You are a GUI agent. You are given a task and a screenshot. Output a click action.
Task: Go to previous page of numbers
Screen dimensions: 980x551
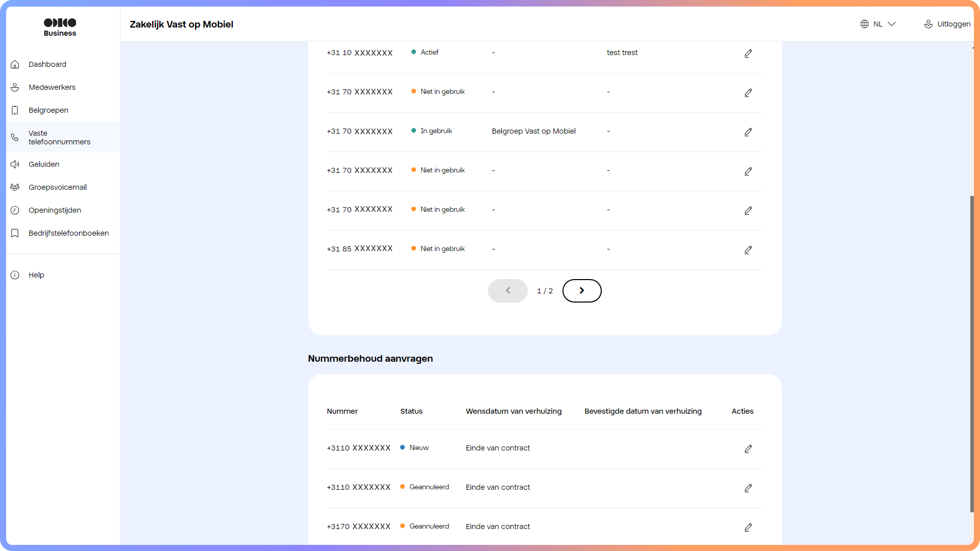(x=507, y=290)
